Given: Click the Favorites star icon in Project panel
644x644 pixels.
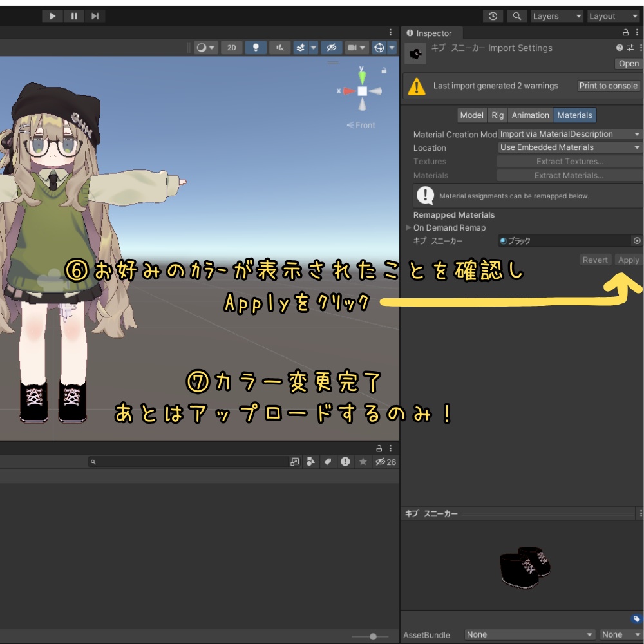Looking at the screenshot, I should click(363, 462).
